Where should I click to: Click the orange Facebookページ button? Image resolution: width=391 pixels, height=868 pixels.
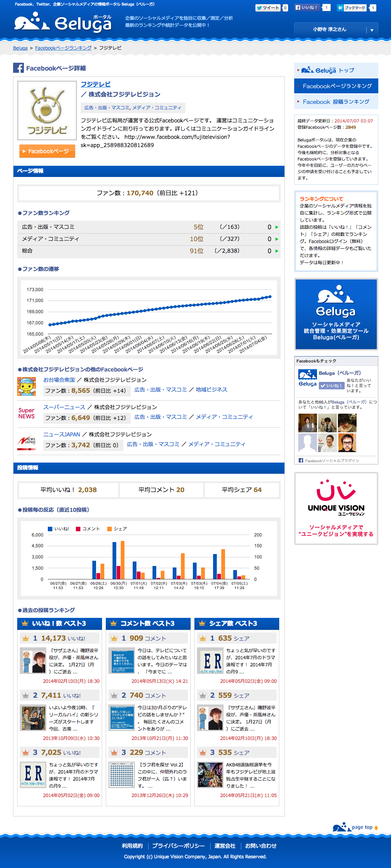(47, 151)
